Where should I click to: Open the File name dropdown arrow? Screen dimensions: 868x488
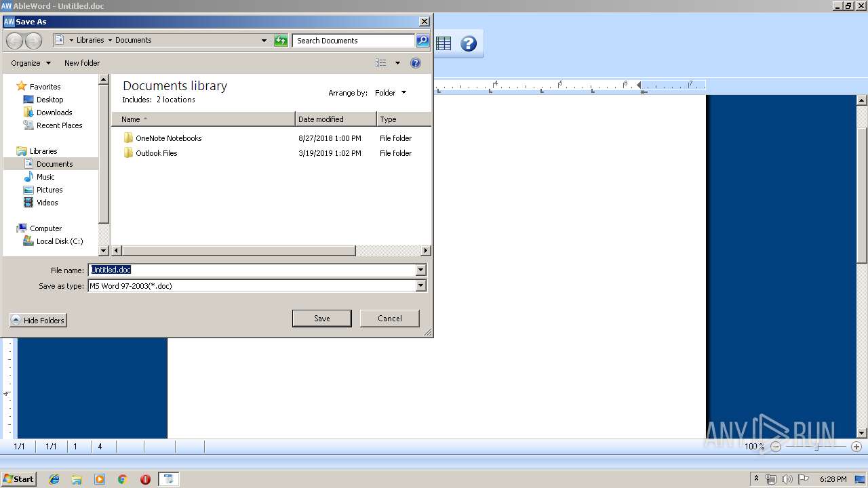(420, 270)
